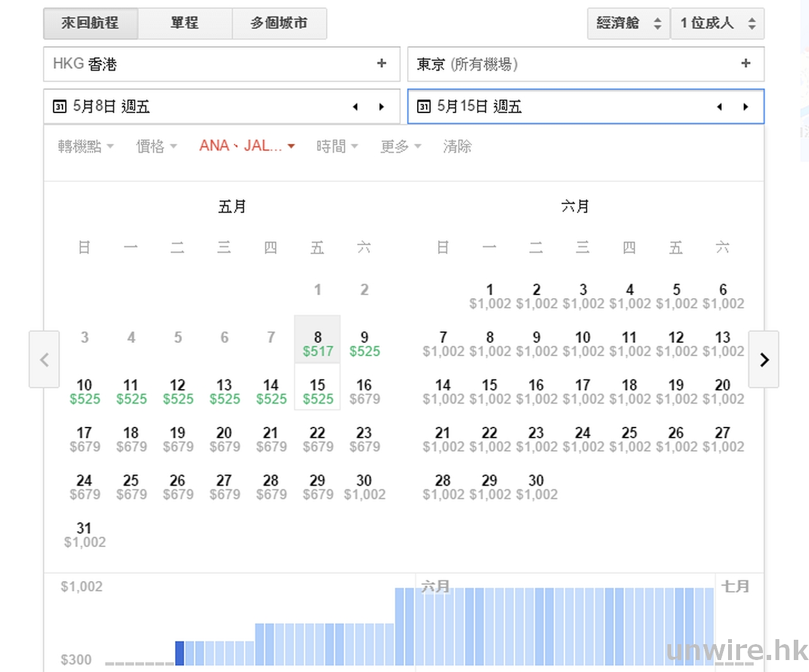Go to next month with right chevron

(763, 359)
